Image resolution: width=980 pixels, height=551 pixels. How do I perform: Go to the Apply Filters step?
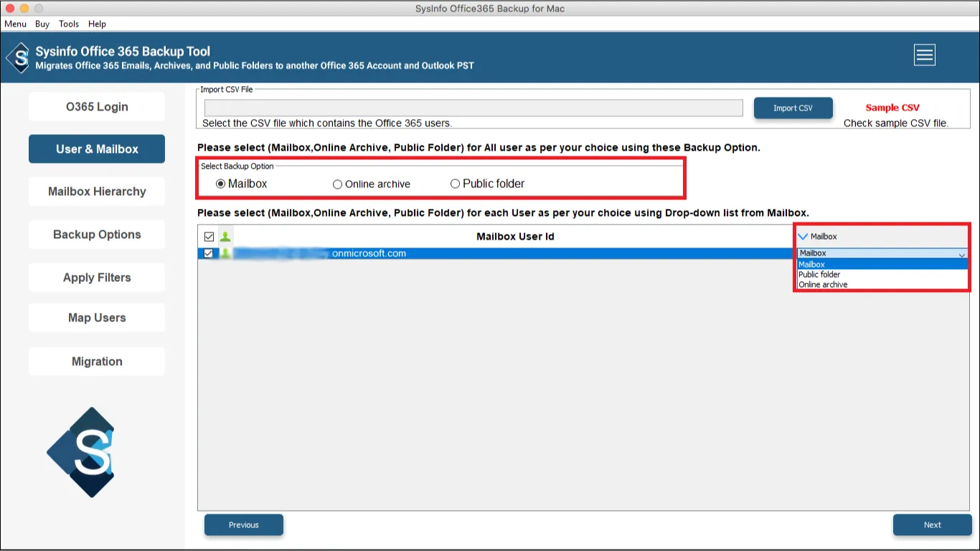pyautogui.click(x=97, y=278)
